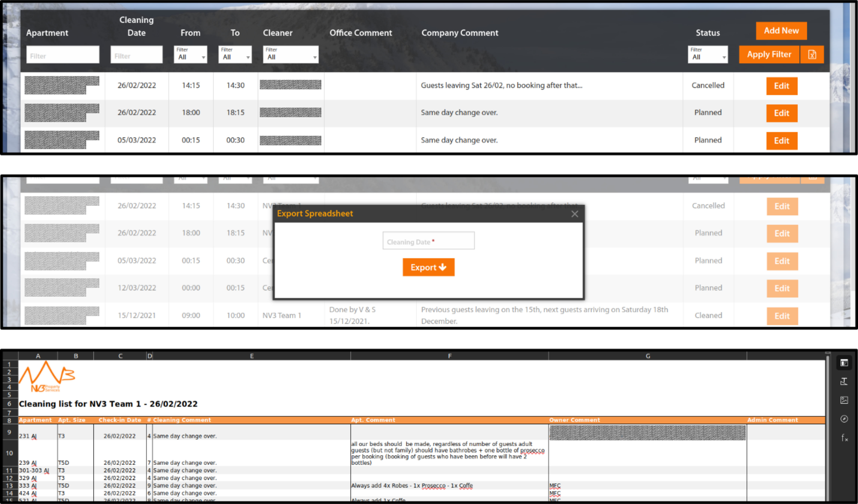Expand the To filter dropdown
858x504 pixels.
click(x=235, y=54)
